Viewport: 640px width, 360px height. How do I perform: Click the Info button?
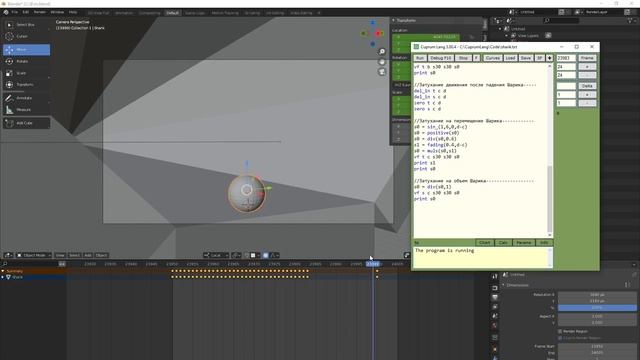[544, 242]
